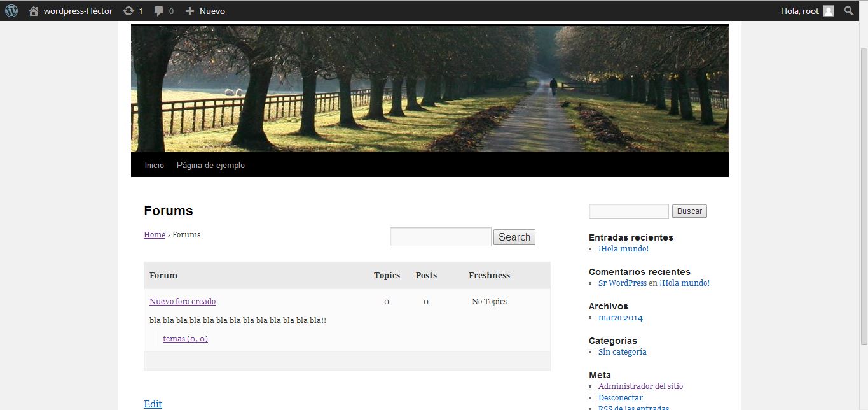Click the forum search text field
868x410 pixels.
(440, 237)
